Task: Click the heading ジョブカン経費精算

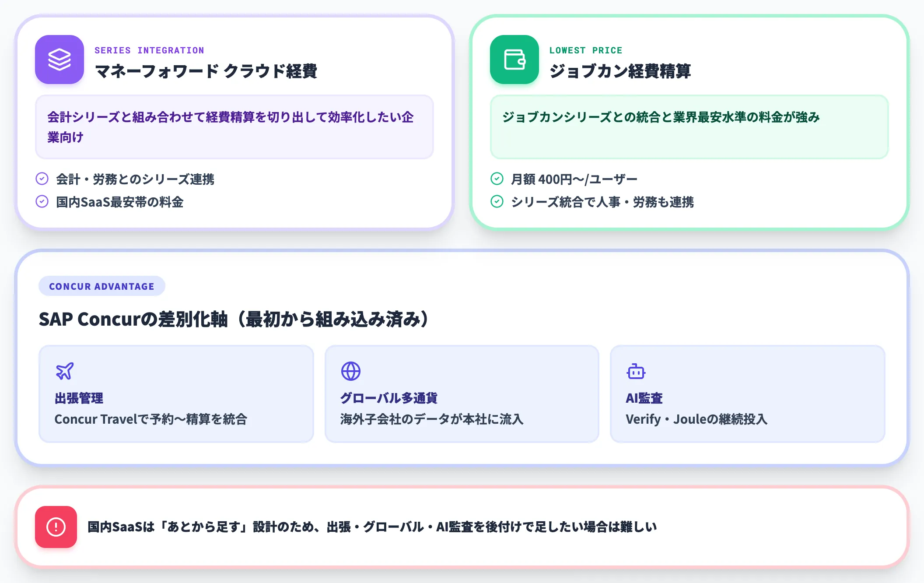Action: coord(620,71)
